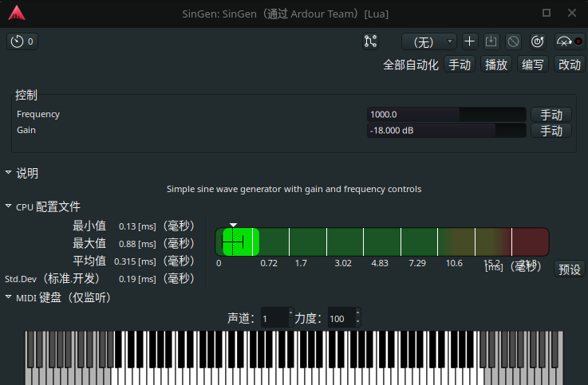Open the preset dropdown showing (无)

[x=429, y=41]
